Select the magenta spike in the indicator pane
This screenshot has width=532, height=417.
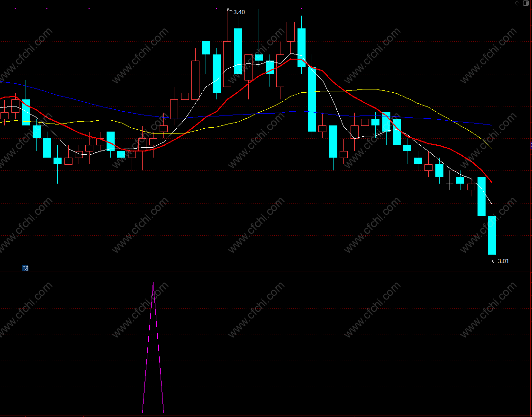click(153, 347)
